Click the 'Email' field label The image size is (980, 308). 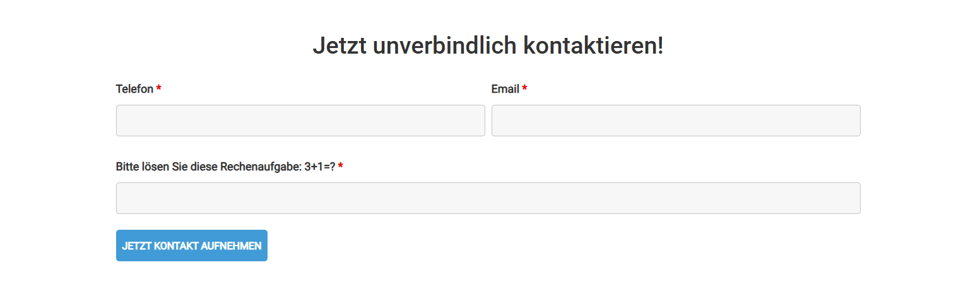[x=505, y=89]
